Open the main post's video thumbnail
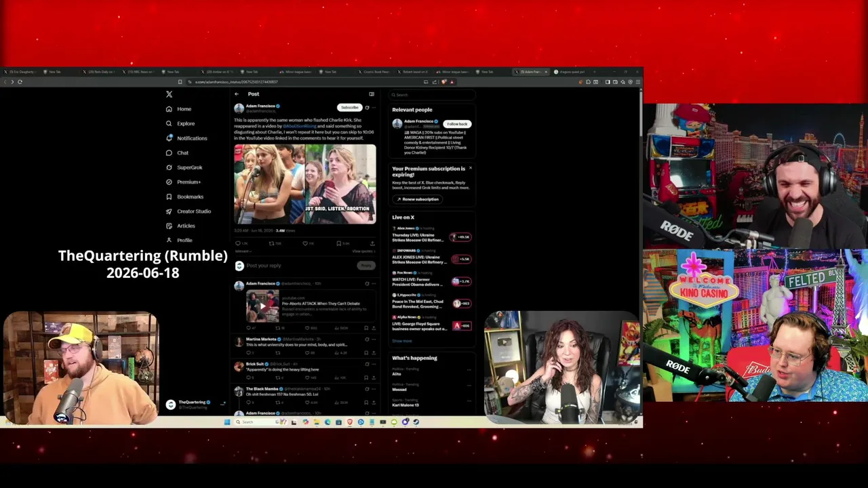 coord(305,184)
